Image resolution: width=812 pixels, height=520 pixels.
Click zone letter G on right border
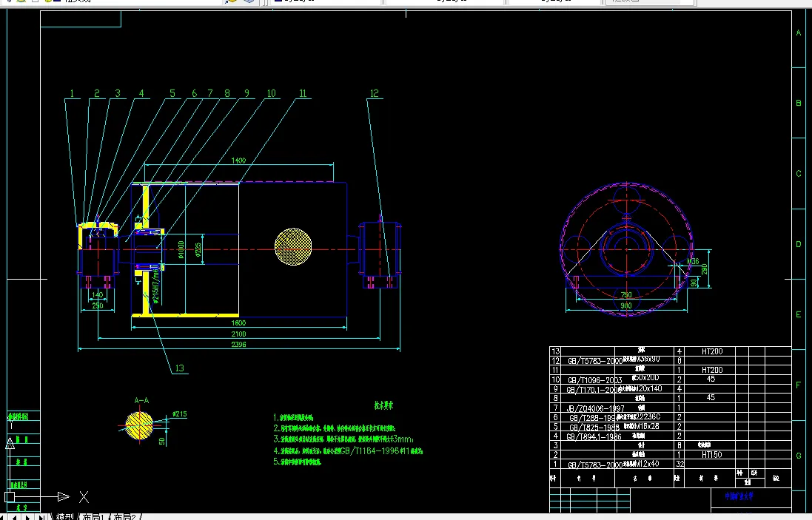pyautogui.click(x=799, y=456)
